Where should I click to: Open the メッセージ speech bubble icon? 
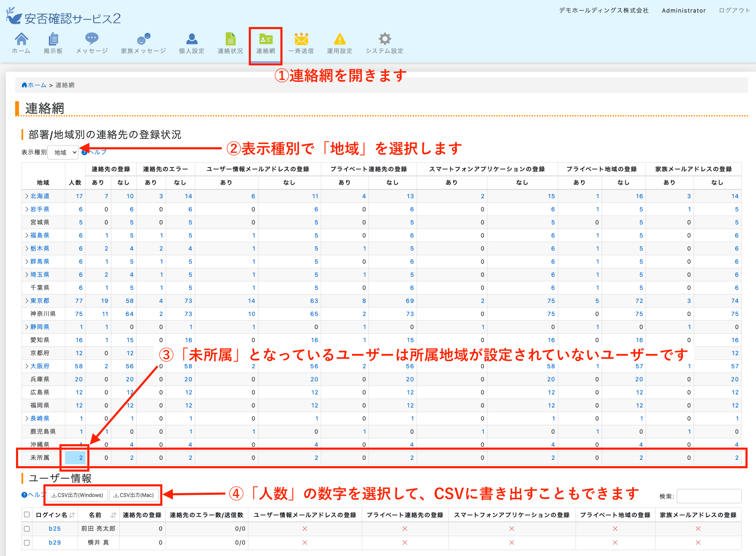91,39
